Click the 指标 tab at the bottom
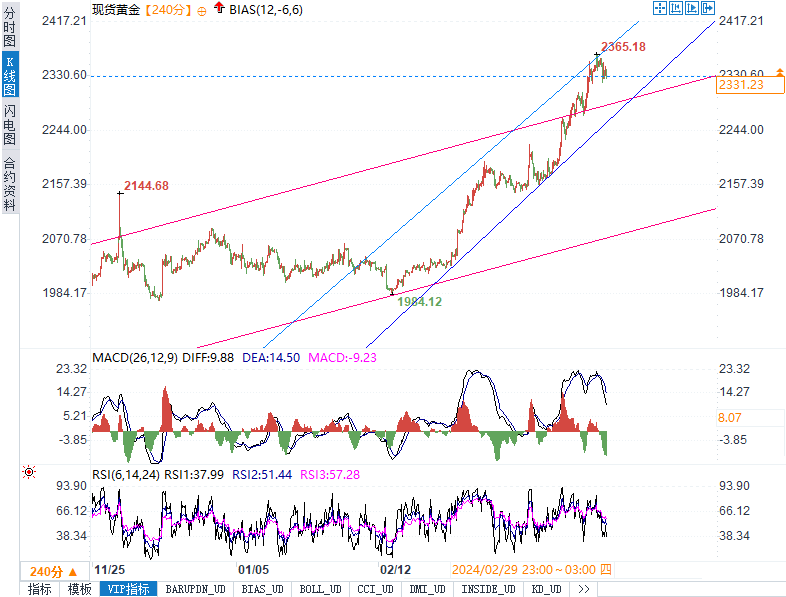 pyautogui.click(x=39, y=589)
